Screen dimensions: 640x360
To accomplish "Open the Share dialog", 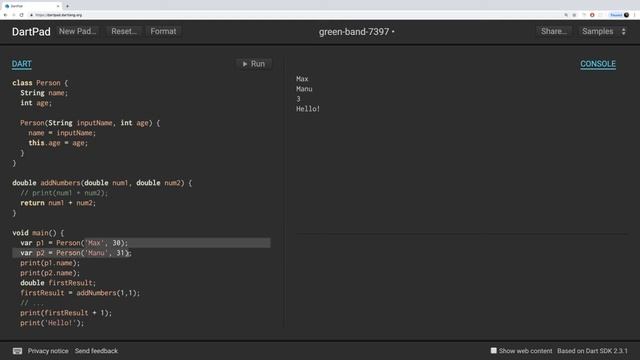I will point(553,31).
